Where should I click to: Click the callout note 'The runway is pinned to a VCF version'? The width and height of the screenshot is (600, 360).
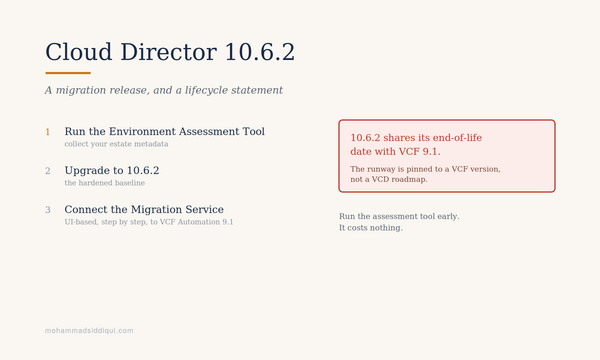coord(425,169)
